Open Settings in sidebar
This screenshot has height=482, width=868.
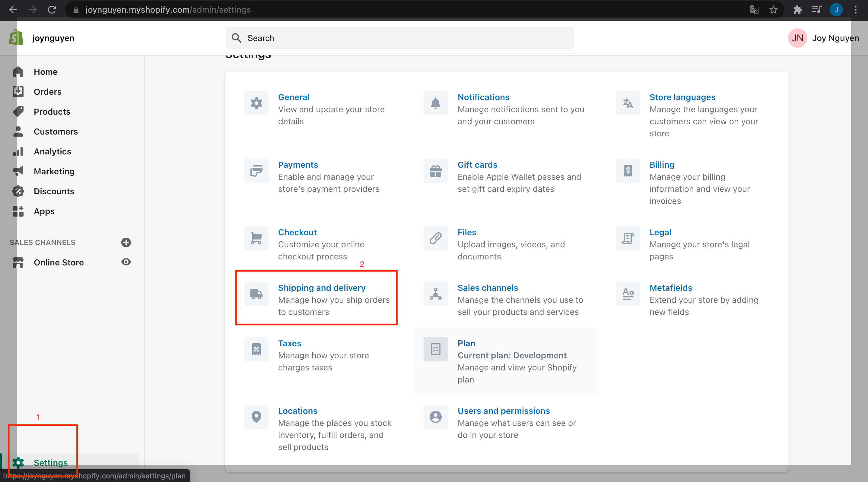point(51,462)
